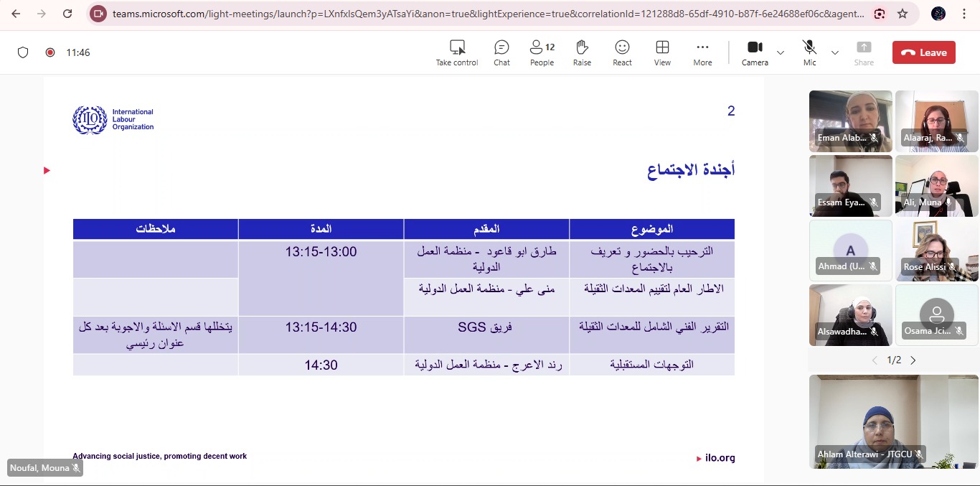This screenshot has height=486, width=980.
Task: Change the meeting View layout
Action: 662,52
